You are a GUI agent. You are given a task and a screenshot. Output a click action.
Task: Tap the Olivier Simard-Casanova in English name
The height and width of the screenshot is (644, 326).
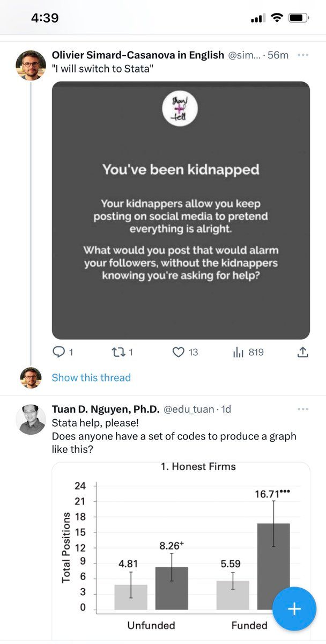tap(138, 55)
